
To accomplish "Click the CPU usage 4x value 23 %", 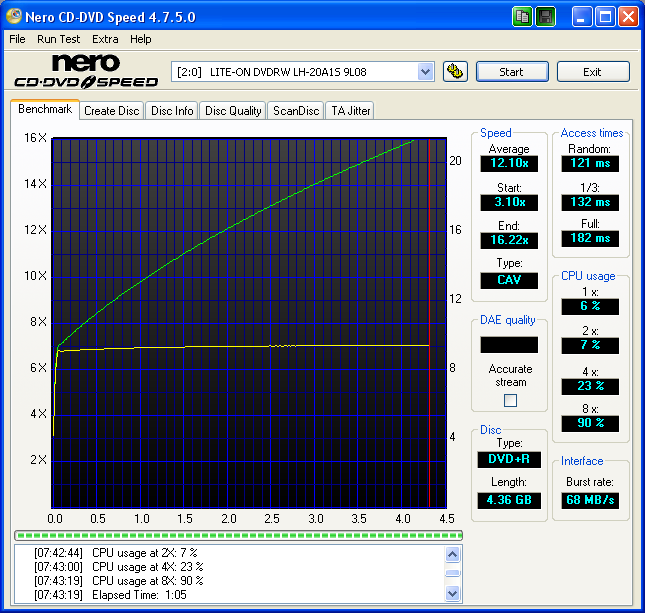I will [590, 387].
